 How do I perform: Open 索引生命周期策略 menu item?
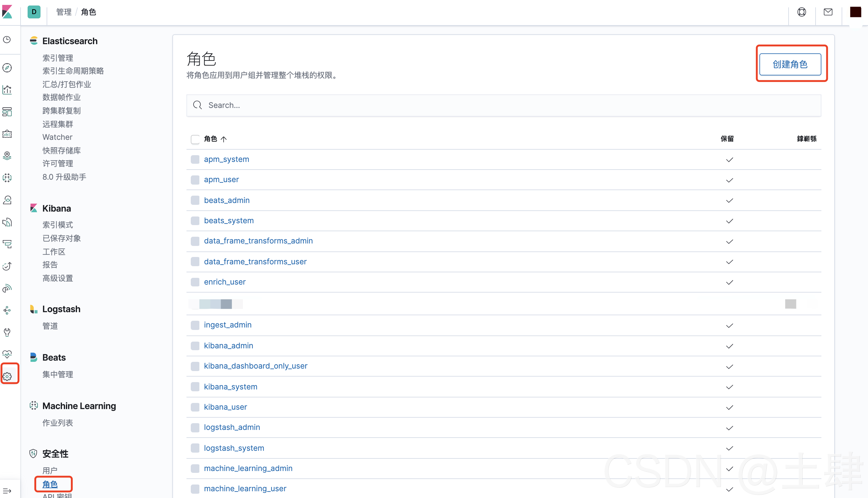click(73, 71)
